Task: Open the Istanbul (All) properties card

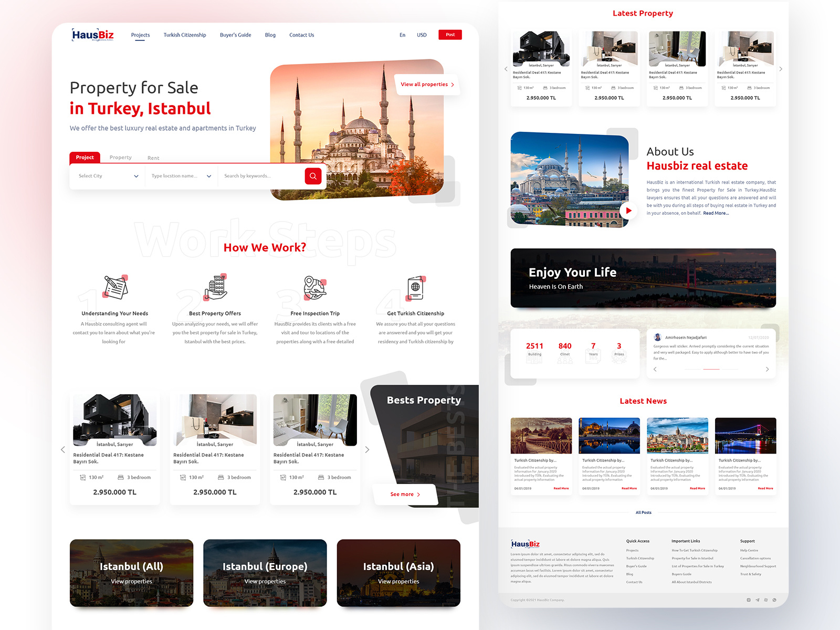Action: coord(131,573)
